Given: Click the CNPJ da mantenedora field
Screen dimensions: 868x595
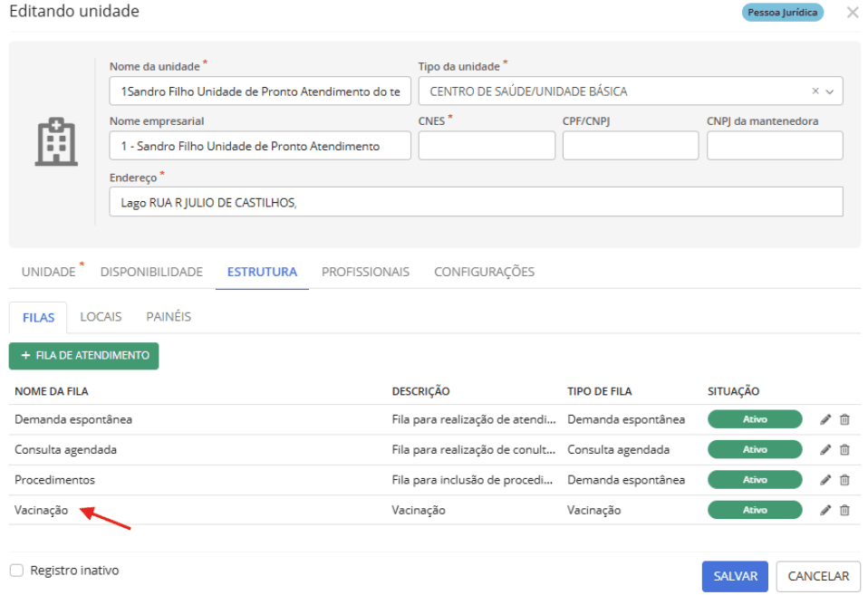Looking at the screenshot, I should point(775,146).
